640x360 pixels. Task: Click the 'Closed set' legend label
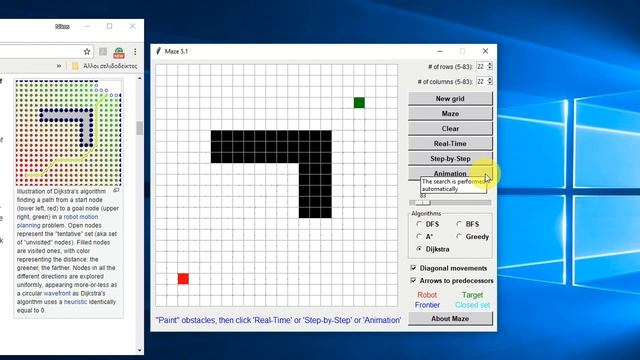coord(472,305)
